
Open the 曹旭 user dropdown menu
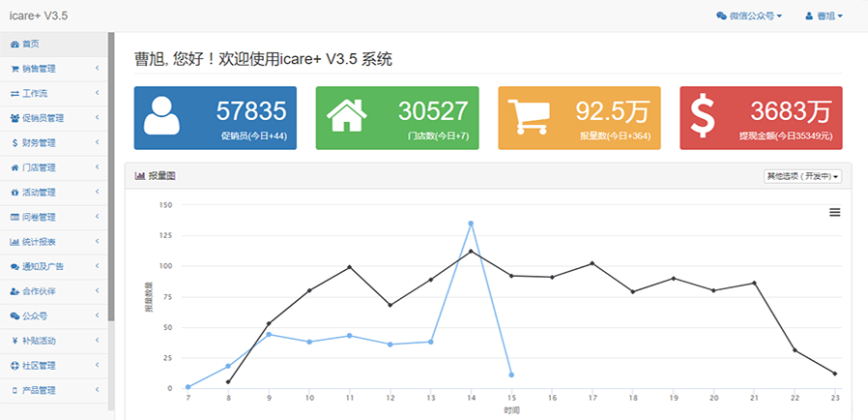[x=825, y=16]
